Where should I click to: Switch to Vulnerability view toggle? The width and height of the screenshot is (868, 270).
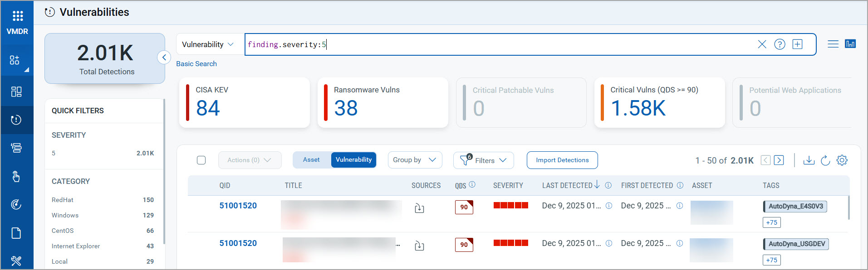[x=354, y=160]
